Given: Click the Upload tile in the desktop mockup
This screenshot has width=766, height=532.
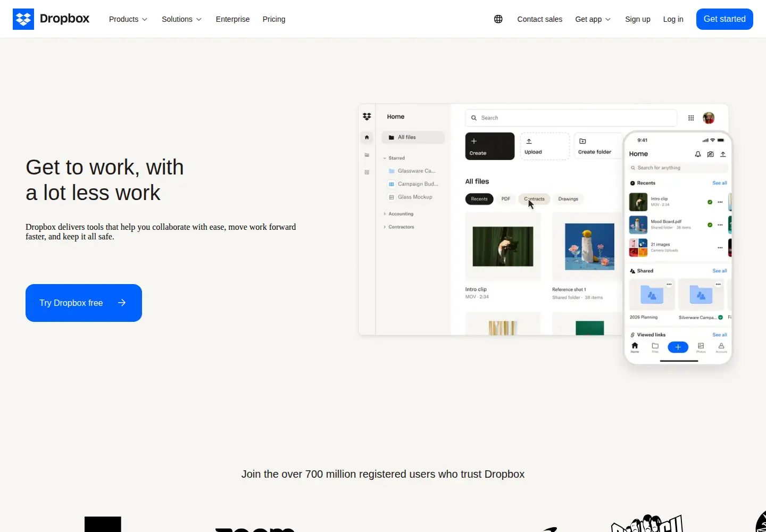Looking at the screenshot, I should (x=545, y=146).
